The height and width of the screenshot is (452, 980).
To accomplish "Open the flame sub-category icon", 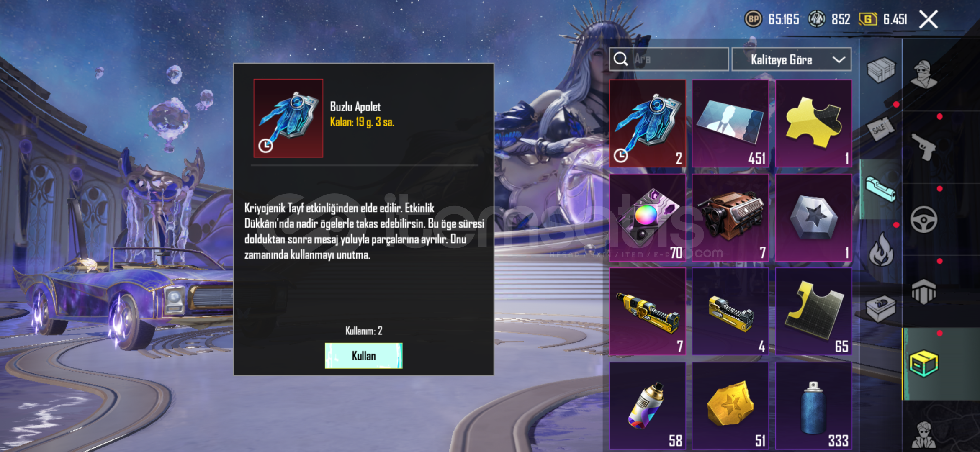I will click(881, 249).
